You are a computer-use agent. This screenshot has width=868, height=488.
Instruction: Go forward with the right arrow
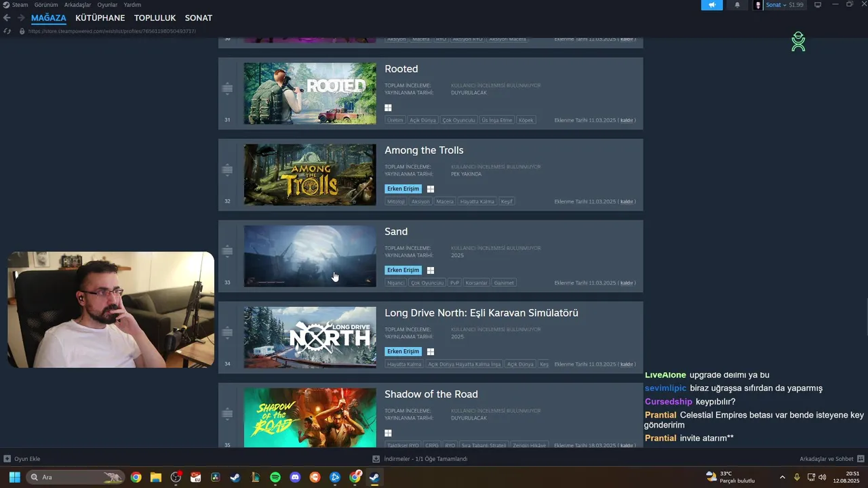coord(21,18)
